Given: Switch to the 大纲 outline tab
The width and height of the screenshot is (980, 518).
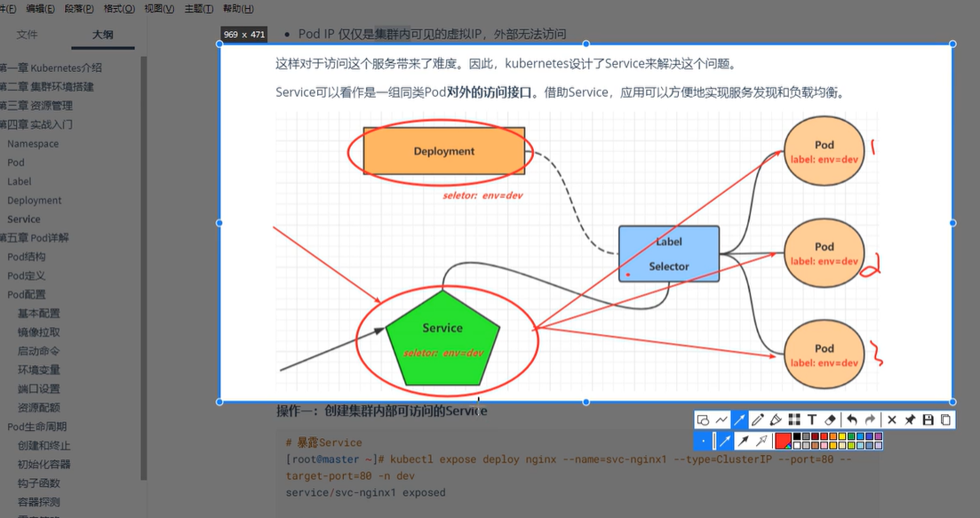Looking at the screenshot, I should pyautogui.click(x=102, y=35).
